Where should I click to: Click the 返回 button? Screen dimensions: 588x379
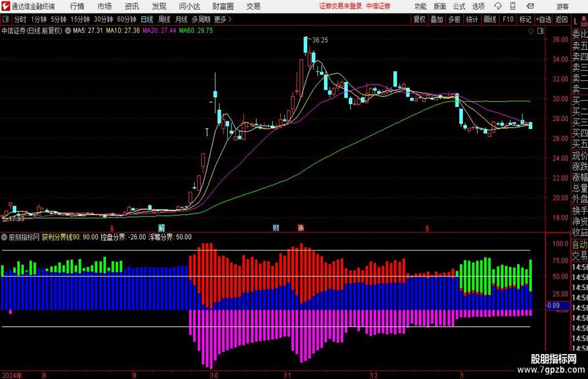(x=561, y=19)
